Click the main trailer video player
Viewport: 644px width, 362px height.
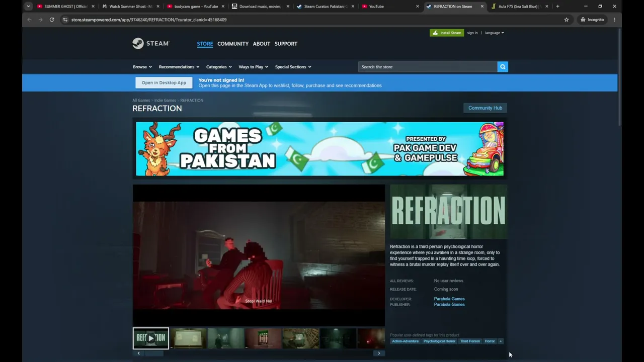pos(259,255)
